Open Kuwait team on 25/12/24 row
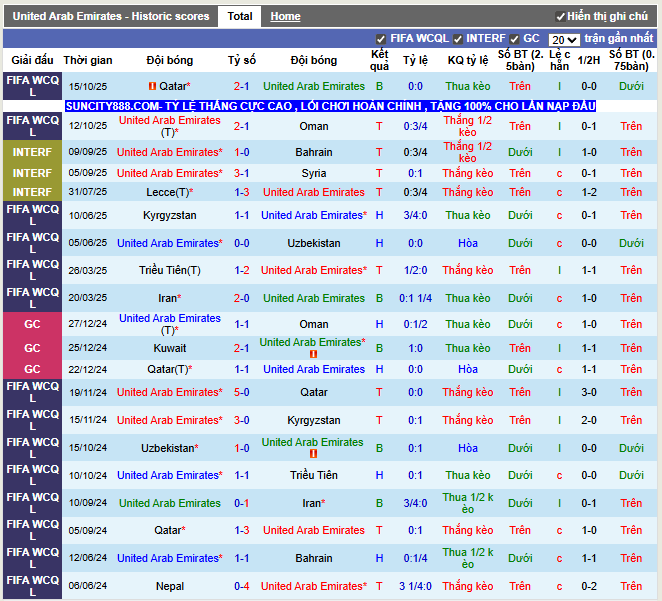 [x=169, y=348]
